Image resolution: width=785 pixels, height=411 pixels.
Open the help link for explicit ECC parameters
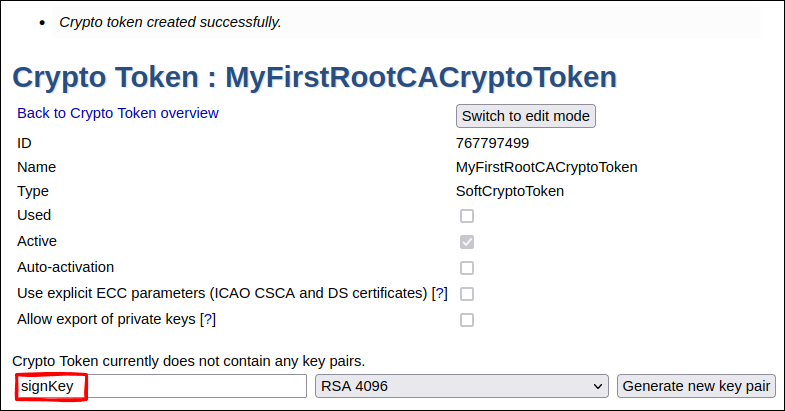(x=439, y=293)
